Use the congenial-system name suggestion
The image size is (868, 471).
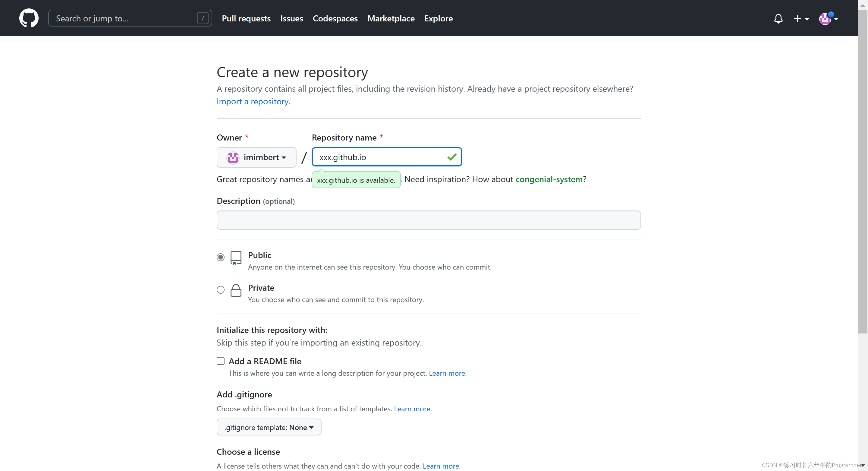pos(549,179)
